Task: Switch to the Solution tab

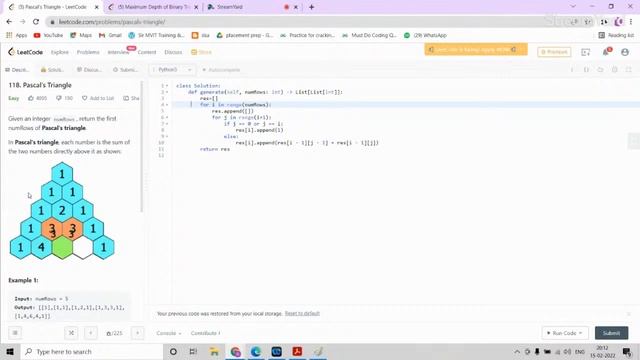Action: tap(52, 70)
